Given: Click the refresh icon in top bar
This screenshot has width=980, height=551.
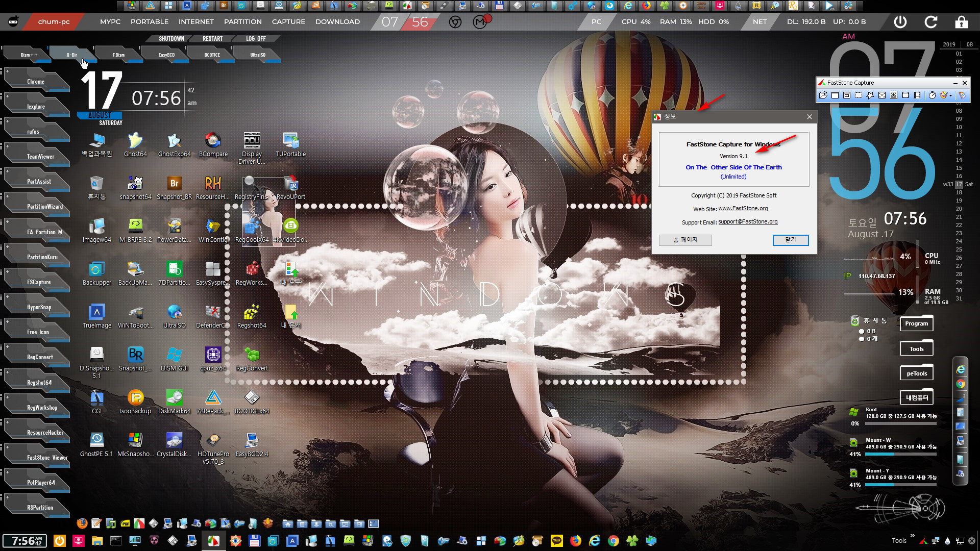Looking at the screenshot, I should point(931,22).
